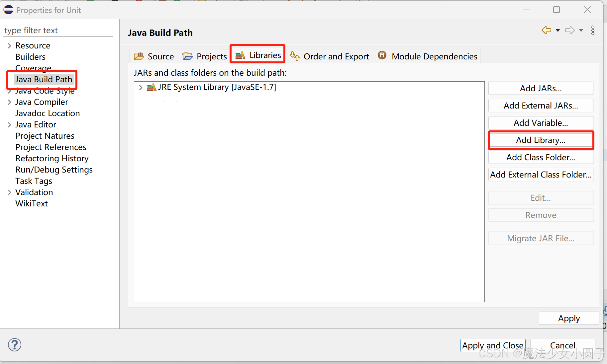
Task: Expand the Java Compiler tree item
Action: (9, 102)
